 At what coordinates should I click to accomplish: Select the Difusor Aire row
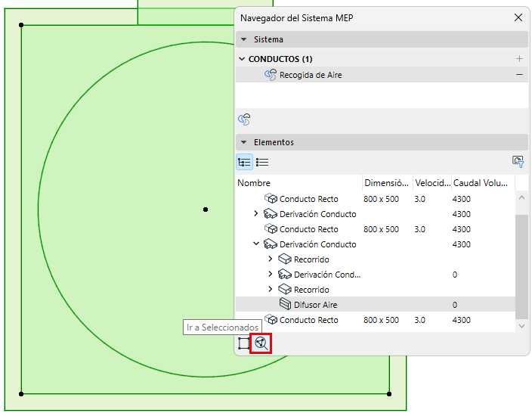tap(376, 304)
